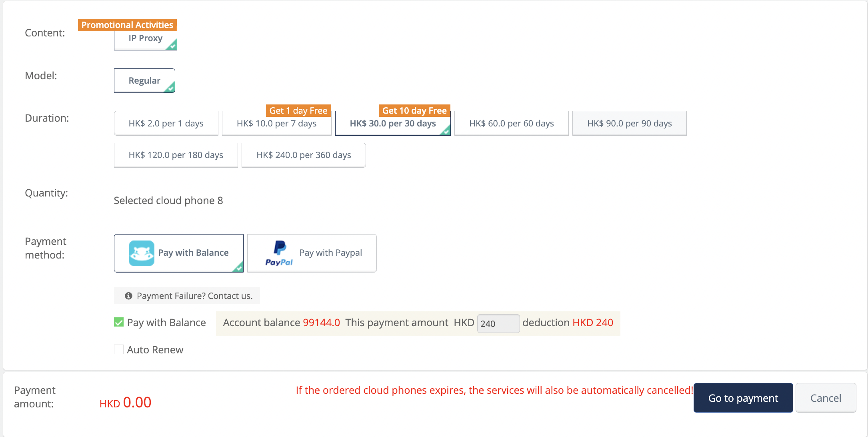Select the Regular model option

pos(144,80)
